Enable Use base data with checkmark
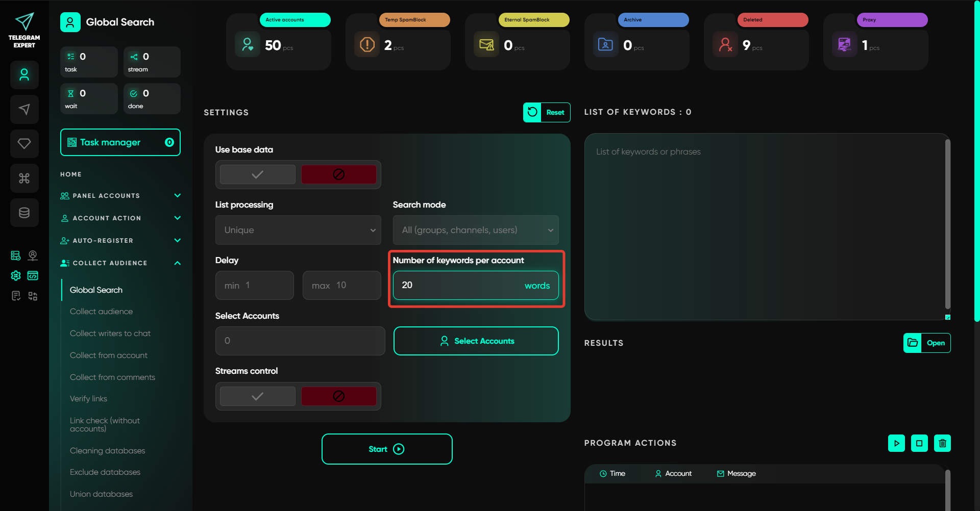 (257, 174)
